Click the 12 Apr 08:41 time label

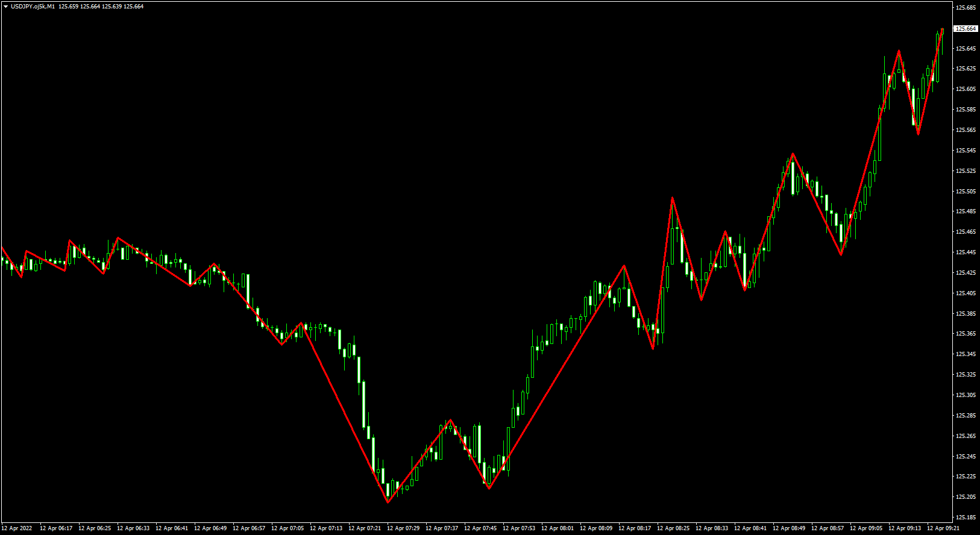[750, 528]
